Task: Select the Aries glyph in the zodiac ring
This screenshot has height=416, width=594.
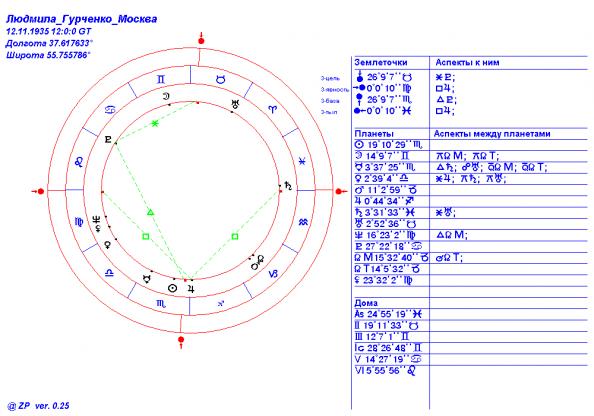Action: tap(272, 109)
